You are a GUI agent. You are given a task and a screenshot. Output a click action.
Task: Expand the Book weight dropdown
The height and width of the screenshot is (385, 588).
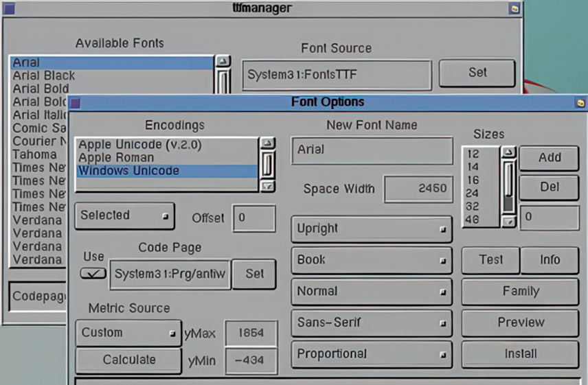(x=372, y=260)
